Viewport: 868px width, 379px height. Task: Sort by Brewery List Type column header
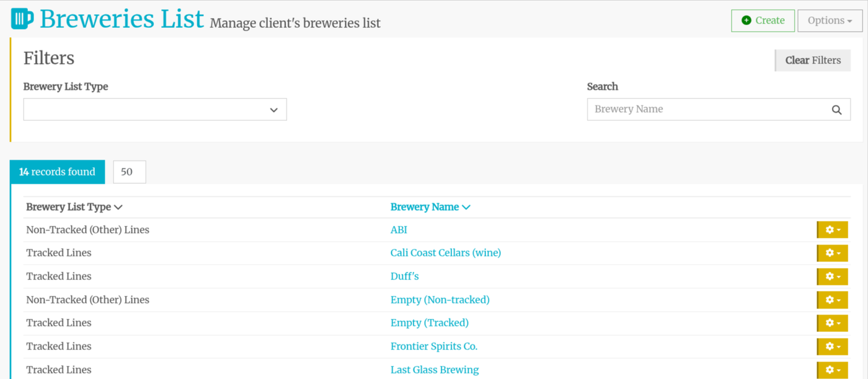[x=74, y=207]
